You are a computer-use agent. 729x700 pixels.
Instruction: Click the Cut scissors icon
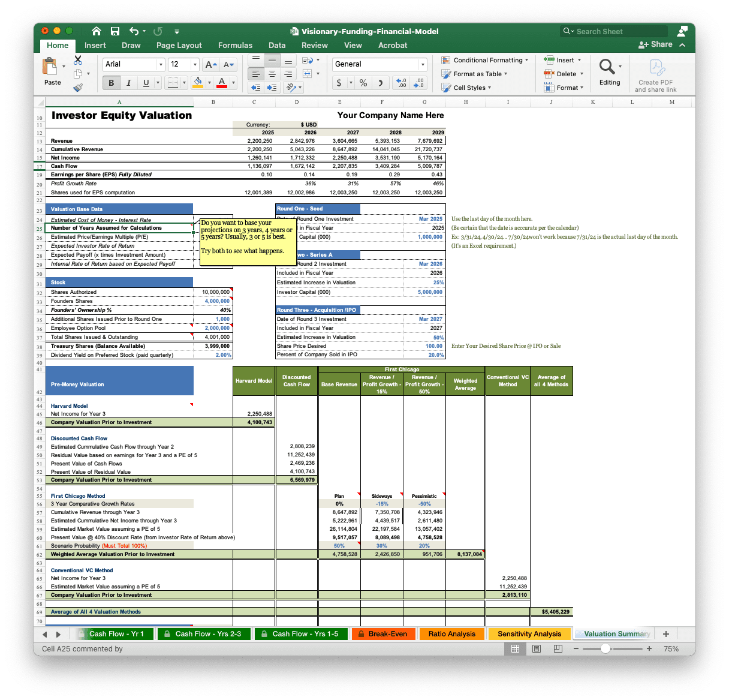78,60
